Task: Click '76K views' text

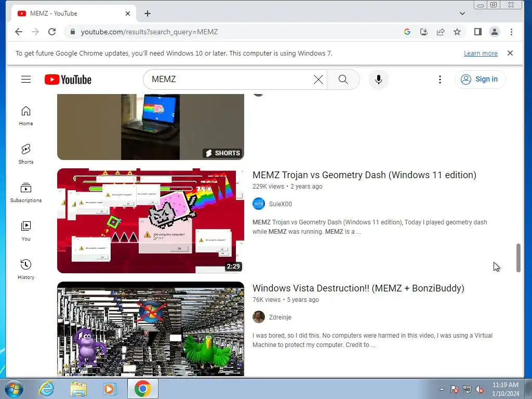Action: (267, 300)
